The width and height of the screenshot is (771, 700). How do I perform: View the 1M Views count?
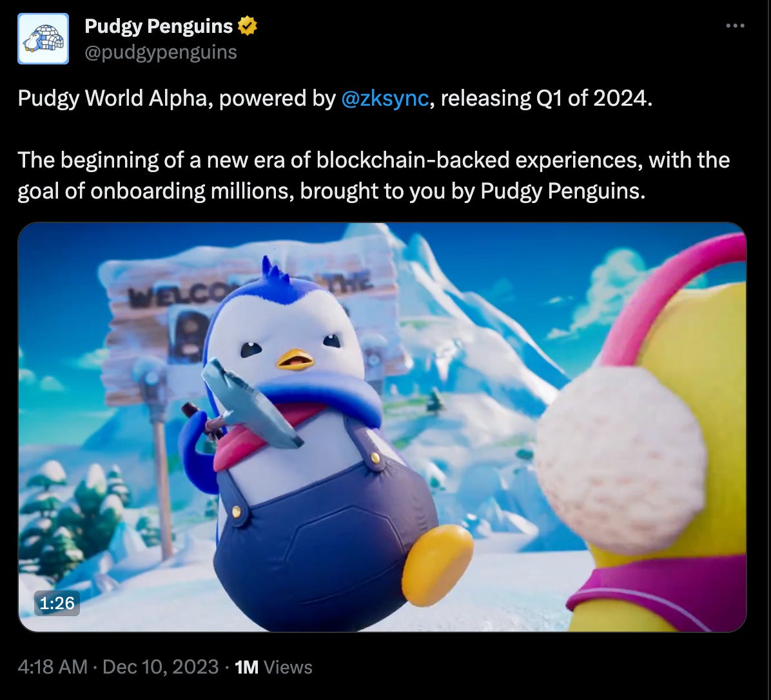(273, 667)
